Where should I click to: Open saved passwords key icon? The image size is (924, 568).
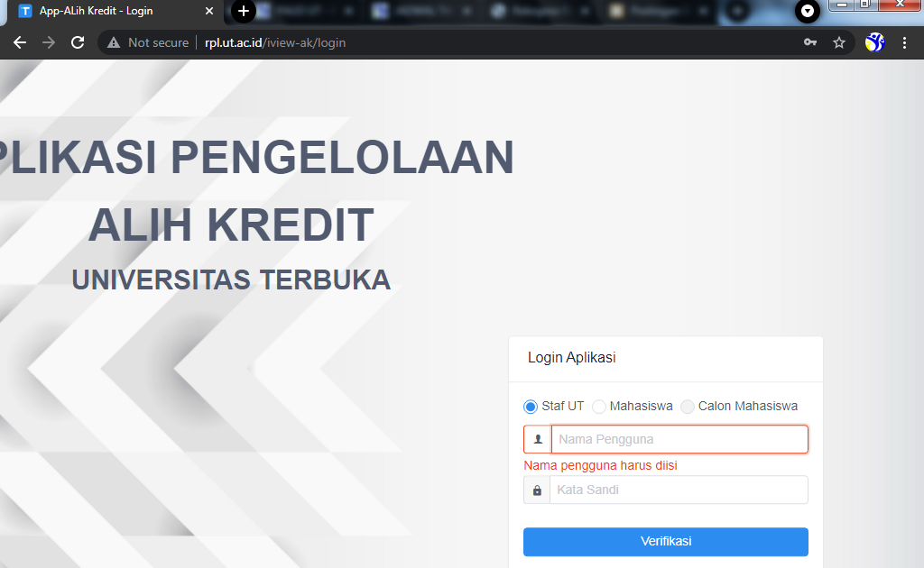(810, 42)
